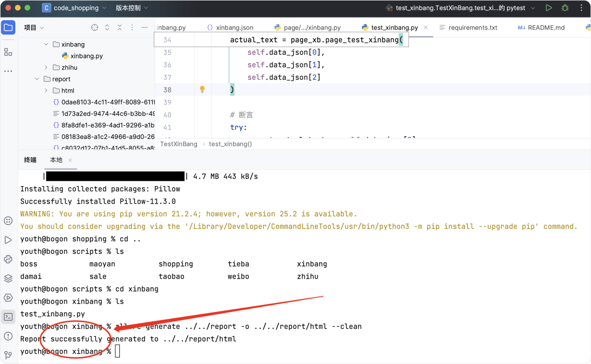Screen dimensions: 591x364
Task: Switch to the requirements.txt tab
Action: click(x=468, y=27)
